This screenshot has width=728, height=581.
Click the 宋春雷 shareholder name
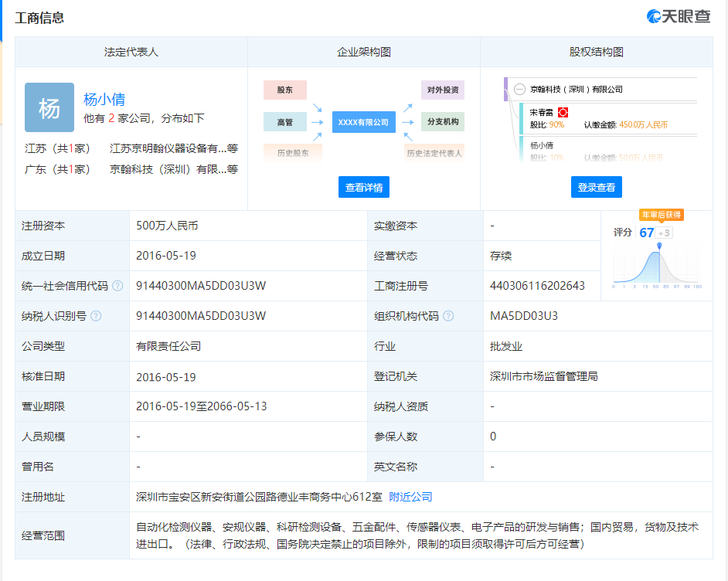(541, 113)
